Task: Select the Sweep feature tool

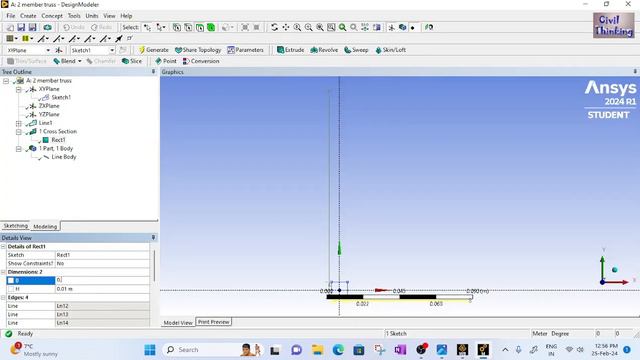Action: point(356,50)
